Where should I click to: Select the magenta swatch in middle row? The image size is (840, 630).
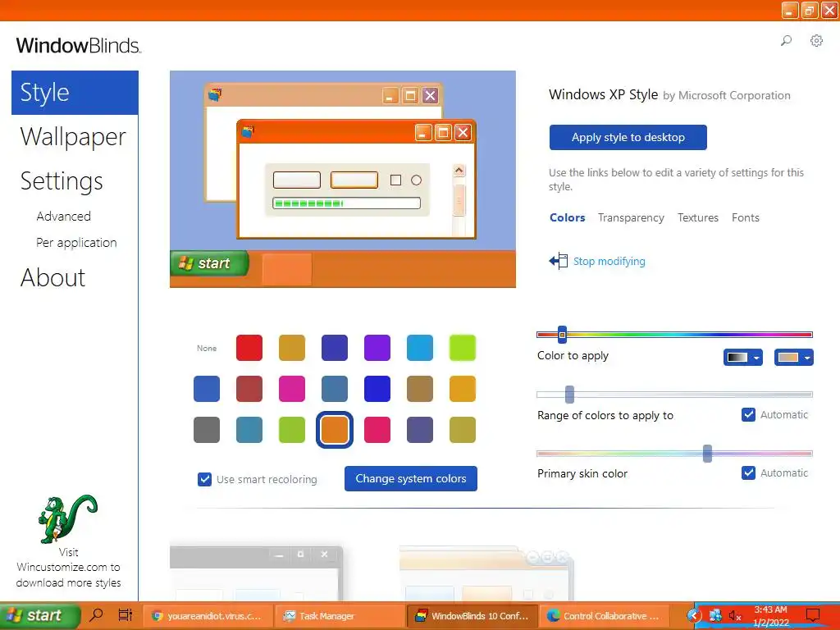pos(292,388)
